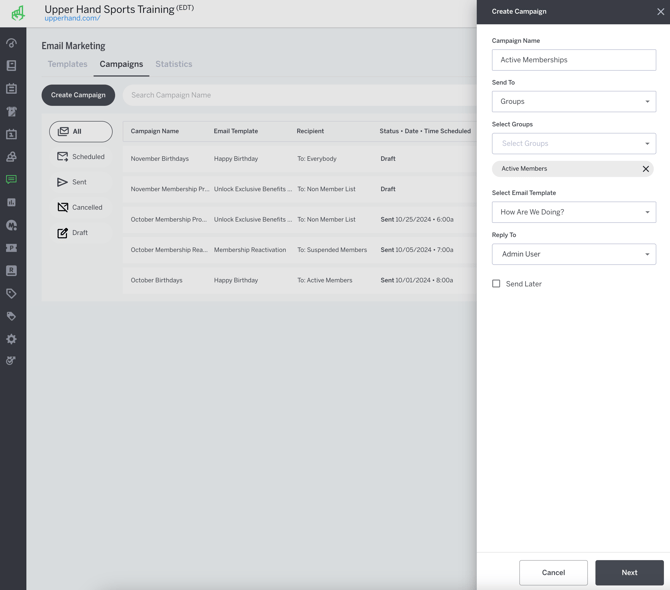Image resolution: width=670 pixels, height=590 pixels.
Task: Filter campaigns by Scheduled
Action: tap(81, 157)
